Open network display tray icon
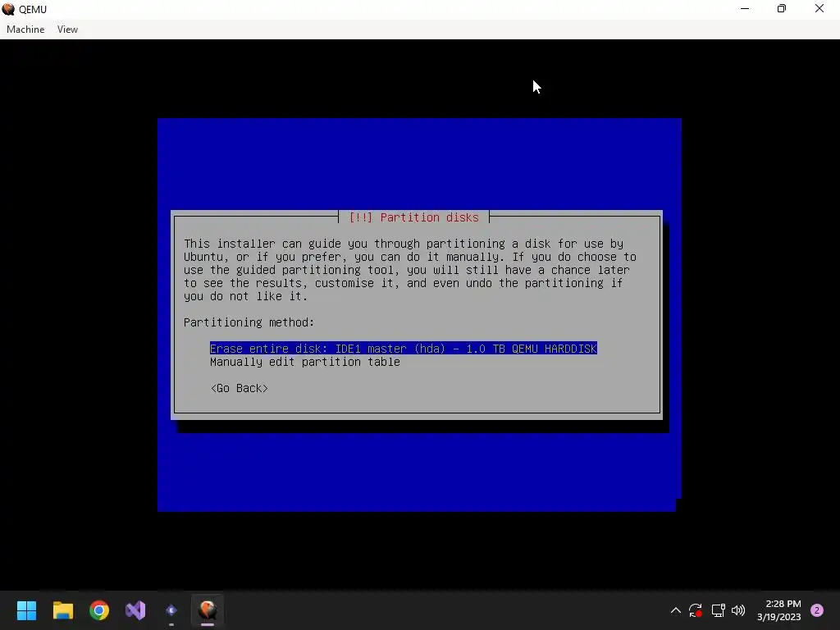This screenshot has width=840, height=630. tap(718, 610)
